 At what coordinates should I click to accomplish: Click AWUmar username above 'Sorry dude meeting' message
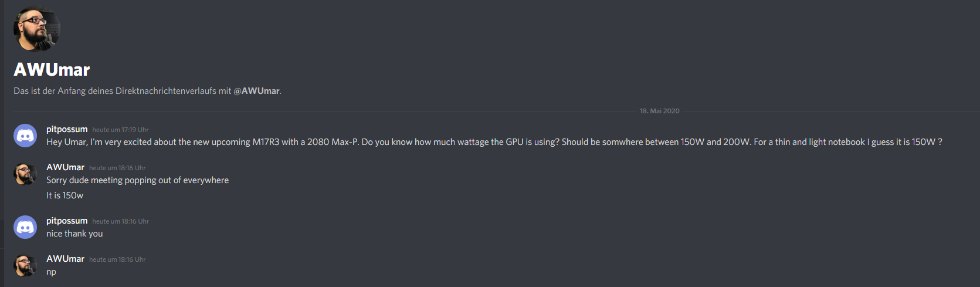click(x=65, y=167)
